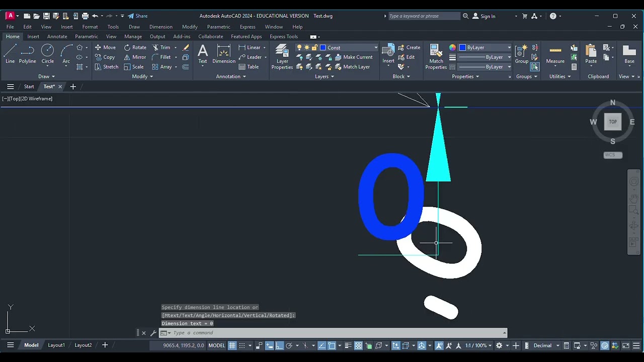
Task: Toggle snap mode in status bar
Action: click(242, 346)
